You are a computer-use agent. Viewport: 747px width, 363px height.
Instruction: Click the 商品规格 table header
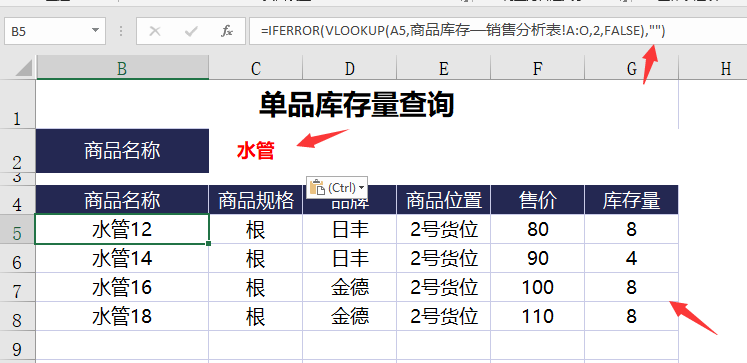255,200
